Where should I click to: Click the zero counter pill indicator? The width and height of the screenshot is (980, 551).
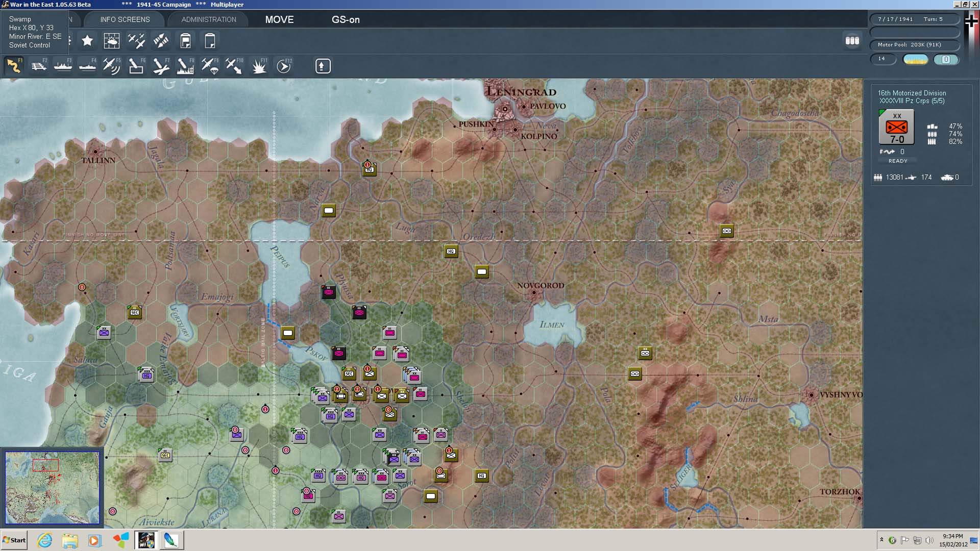(x=946, y=59)
